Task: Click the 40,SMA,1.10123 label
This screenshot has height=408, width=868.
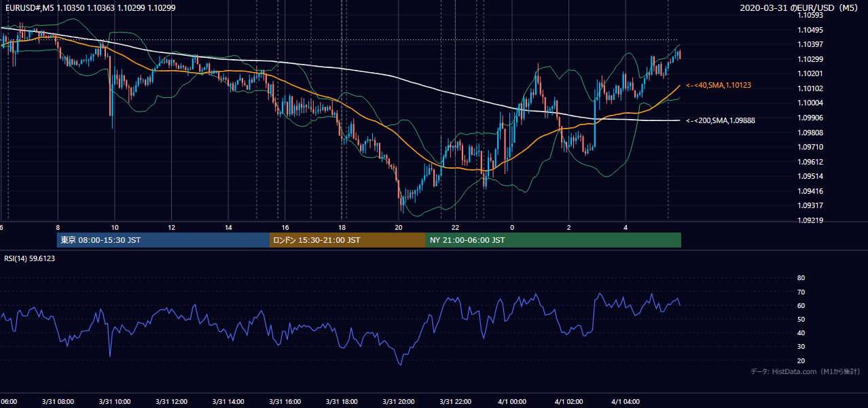Action: (x=719, y=86)
